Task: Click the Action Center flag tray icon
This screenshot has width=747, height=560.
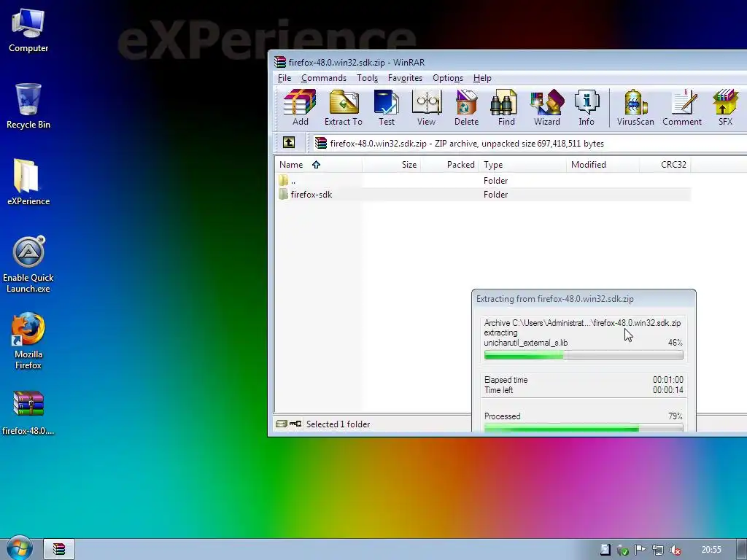Action: tap(640, 550)
